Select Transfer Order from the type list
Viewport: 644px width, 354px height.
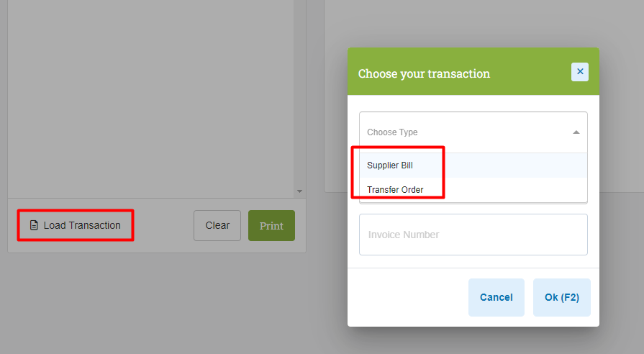pos(395,190)
